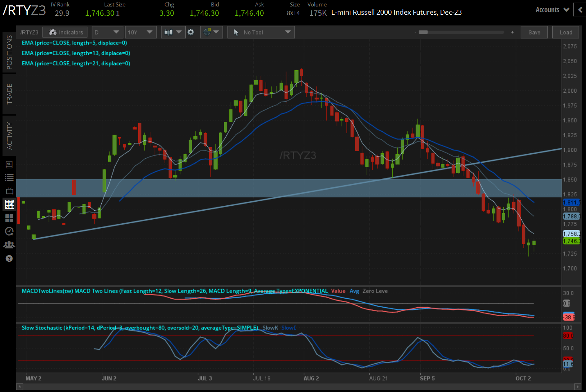Switch to the Trade tab
This screenshot has height=392, width=586.
tap(9, 94)
